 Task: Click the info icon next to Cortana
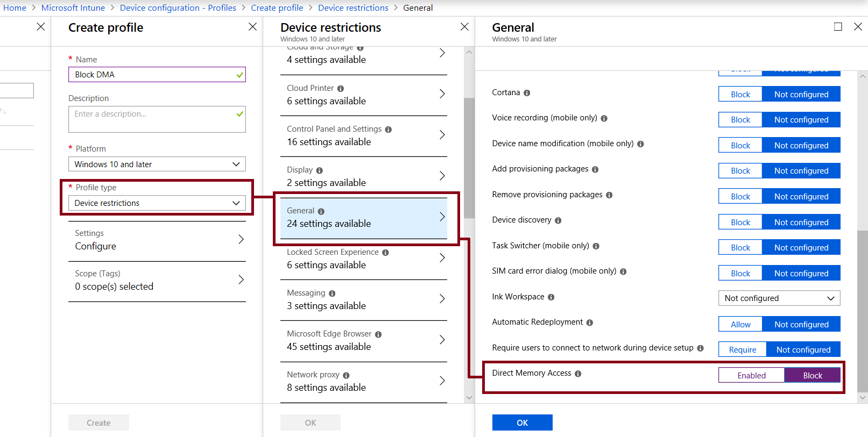pyautogui.click(x=527, y=93)
